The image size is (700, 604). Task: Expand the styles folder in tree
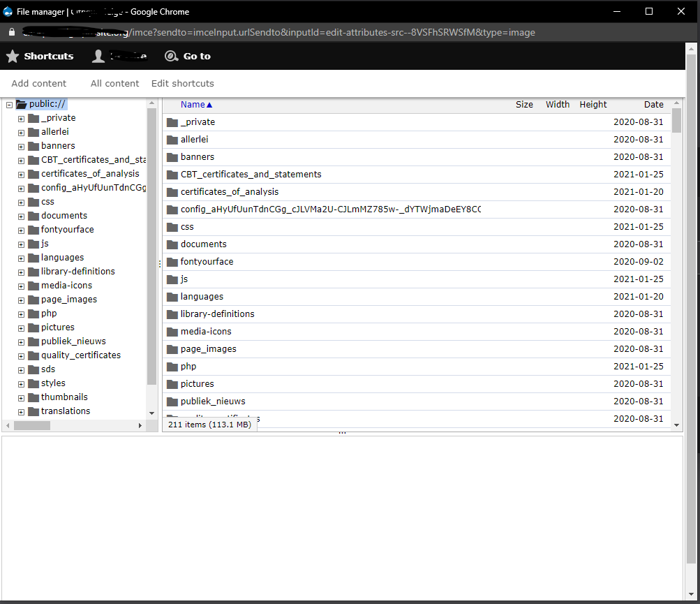click(x=21, y=384)
